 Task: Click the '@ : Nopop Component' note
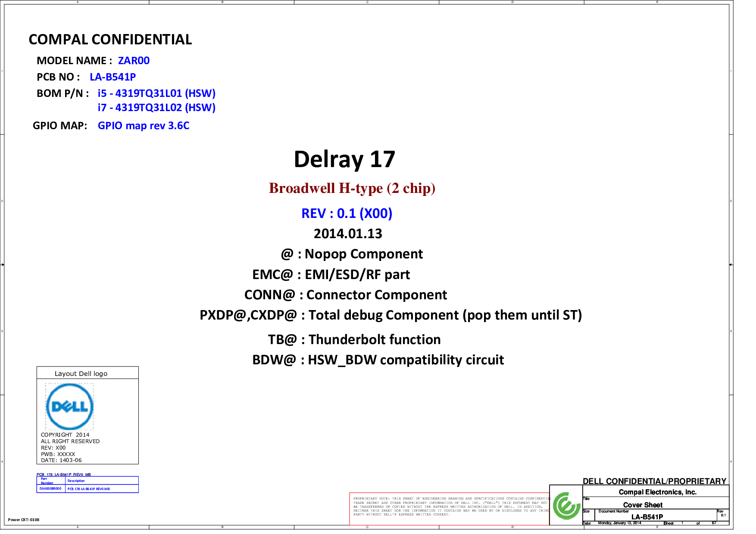[x=352, y=254]
